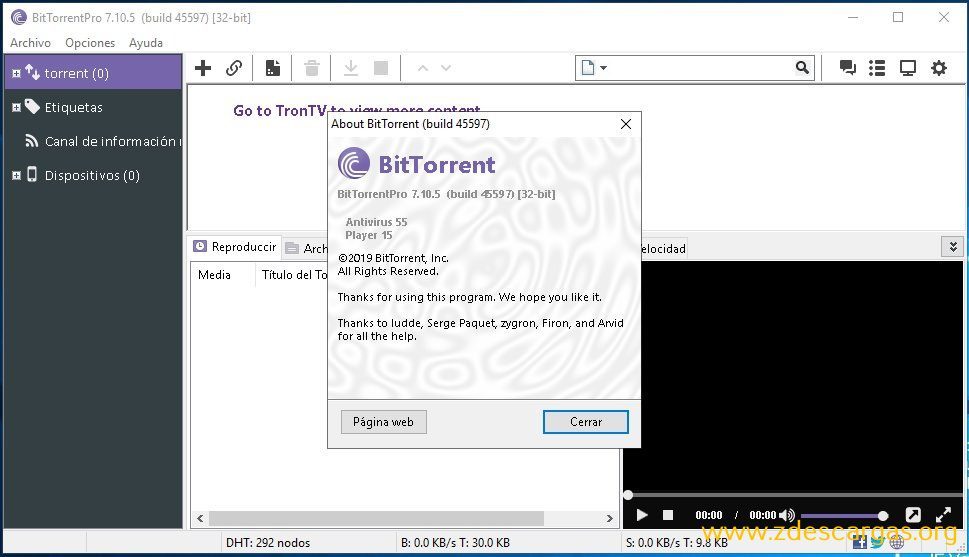Click the remote monitor toolbar icon

908,67
